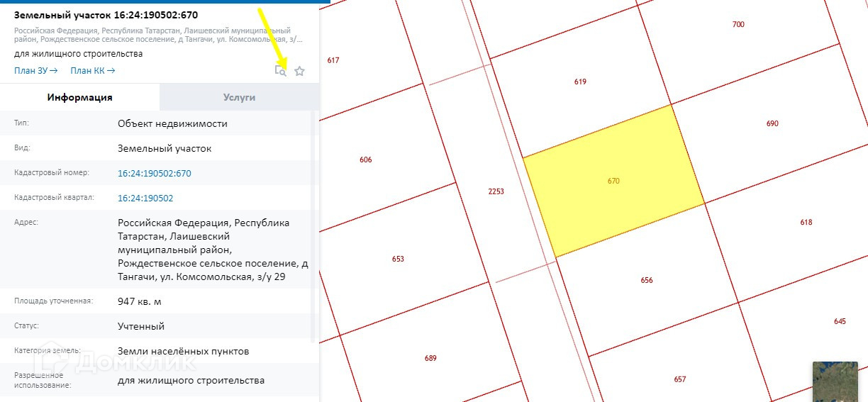Open the План КК link
Screen dimensions: 868x402
93,70
